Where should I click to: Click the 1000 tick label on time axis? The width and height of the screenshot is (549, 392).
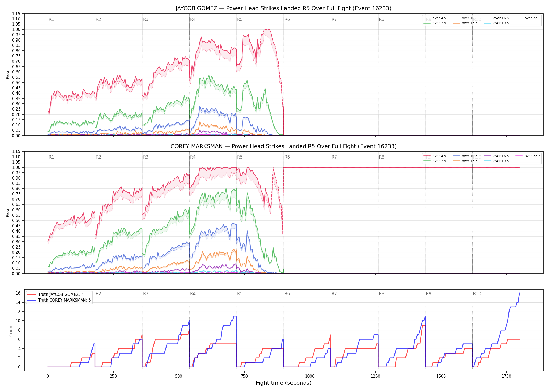coord(310,376)
